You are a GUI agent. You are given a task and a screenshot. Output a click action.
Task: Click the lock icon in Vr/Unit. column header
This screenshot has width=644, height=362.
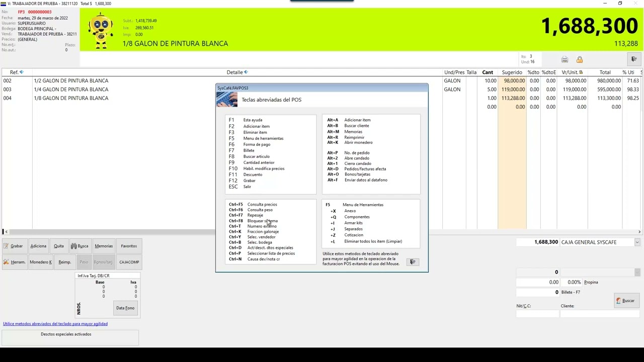[x=581, y=72]
